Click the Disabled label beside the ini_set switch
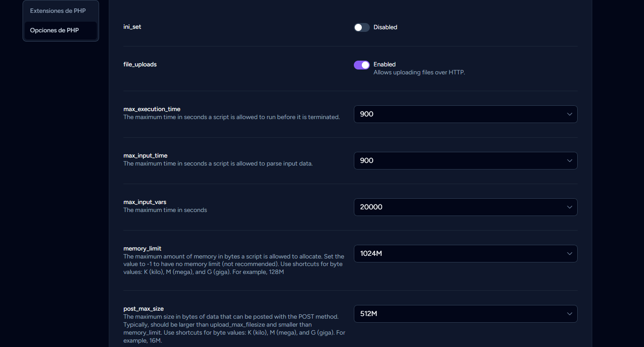This screenshot has width=644, height=347. tap(385, 27)
